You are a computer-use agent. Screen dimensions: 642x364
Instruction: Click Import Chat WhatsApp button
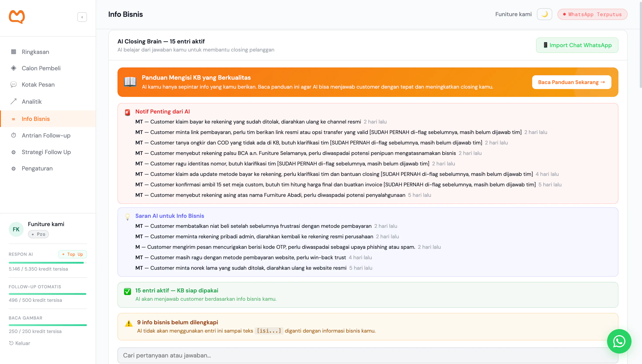click(x=577, y=45)
